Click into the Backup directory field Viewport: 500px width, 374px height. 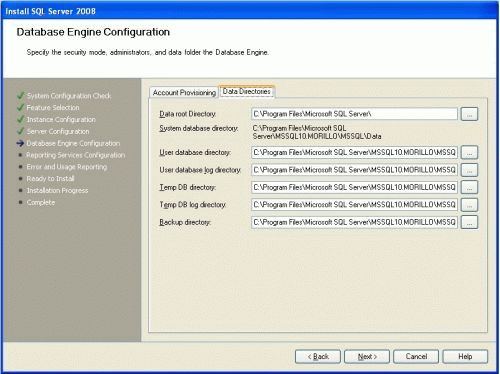pos(354,222)
